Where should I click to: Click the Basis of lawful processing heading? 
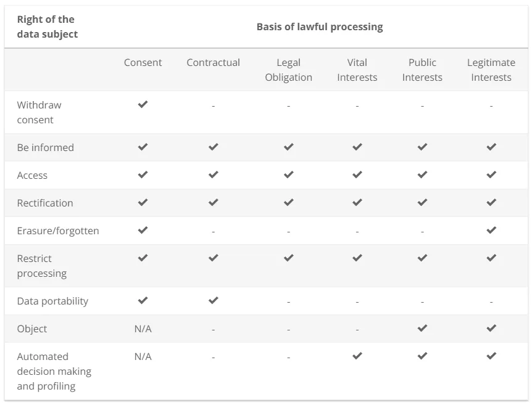tap(319, 27)
